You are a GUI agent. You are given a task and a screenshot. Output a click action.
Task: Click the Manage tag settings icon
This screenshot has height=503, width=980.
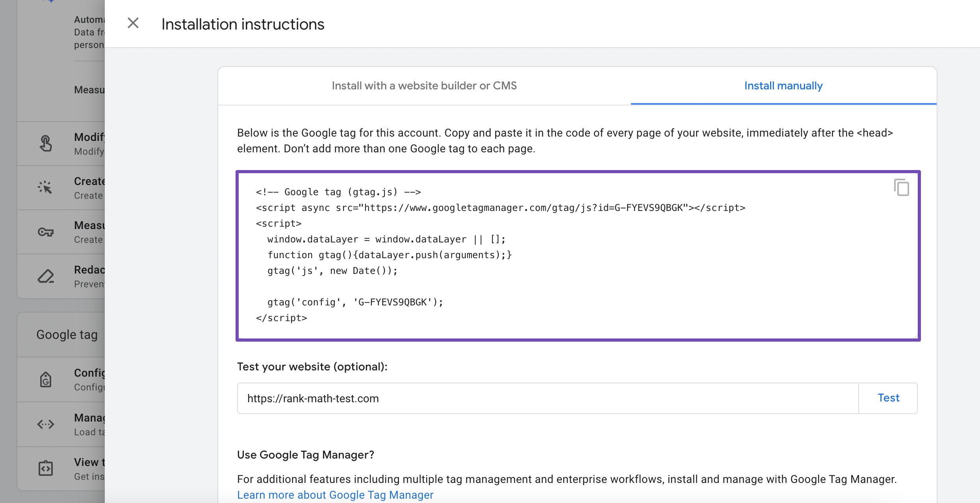coord(45,423)
